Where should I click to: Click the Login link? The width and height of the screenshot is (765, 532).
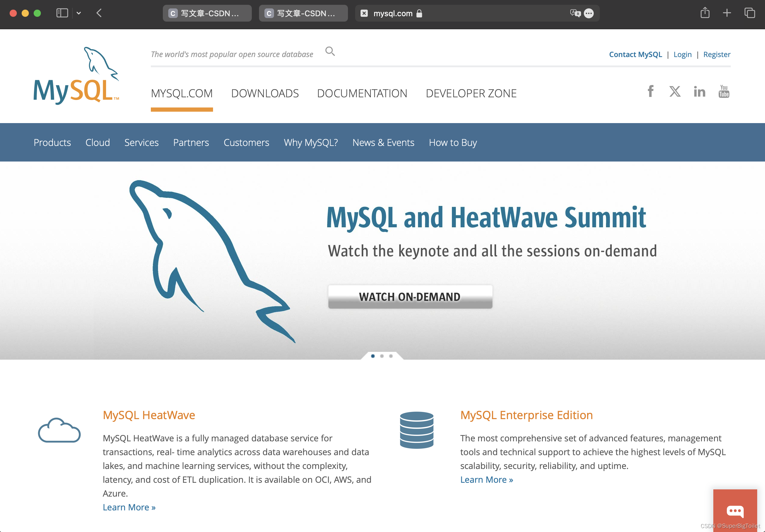click(x=682, y=54)
